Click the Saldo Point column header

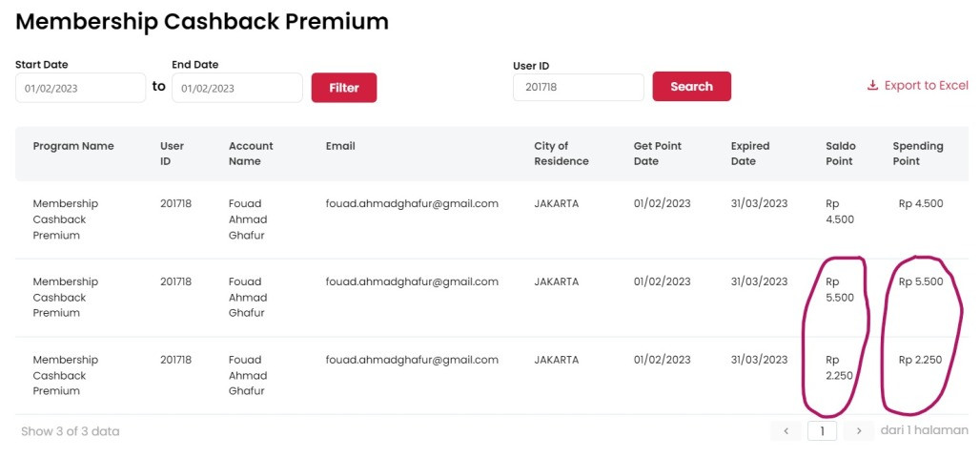tap(841, 154)
